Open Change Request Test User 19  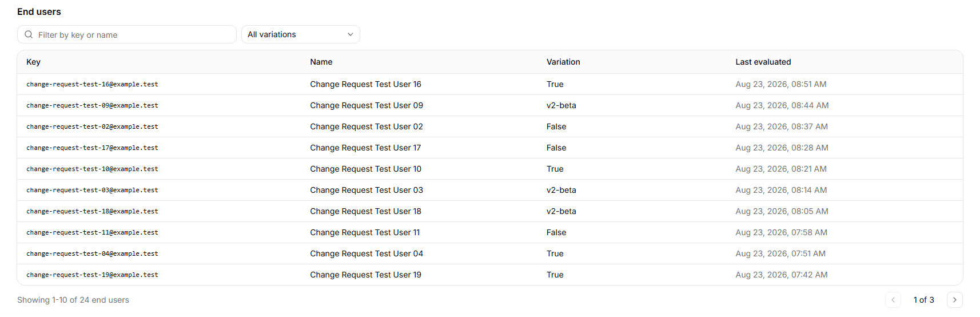point(366,275)
